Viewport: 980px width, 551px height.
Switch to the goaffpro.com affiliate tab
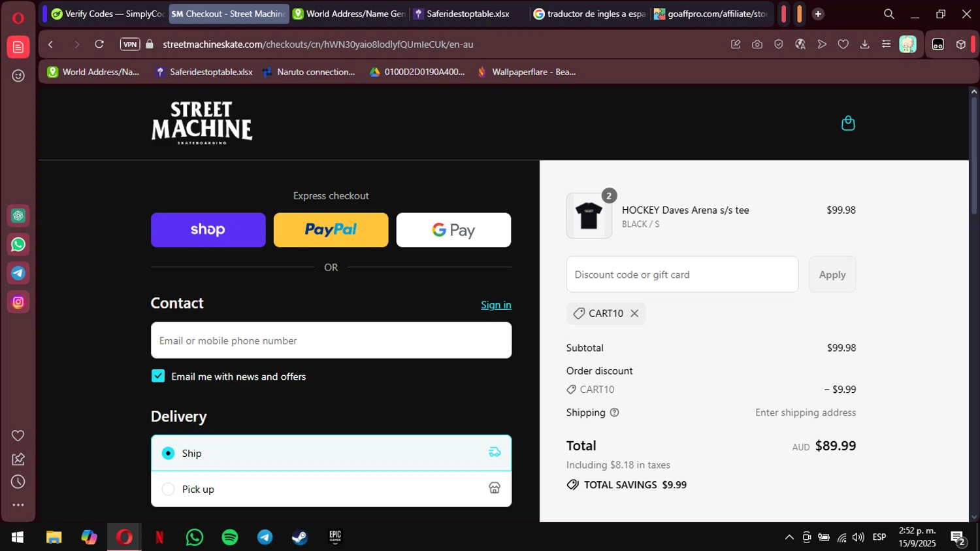pyautogui.click(x=711, y=14)
